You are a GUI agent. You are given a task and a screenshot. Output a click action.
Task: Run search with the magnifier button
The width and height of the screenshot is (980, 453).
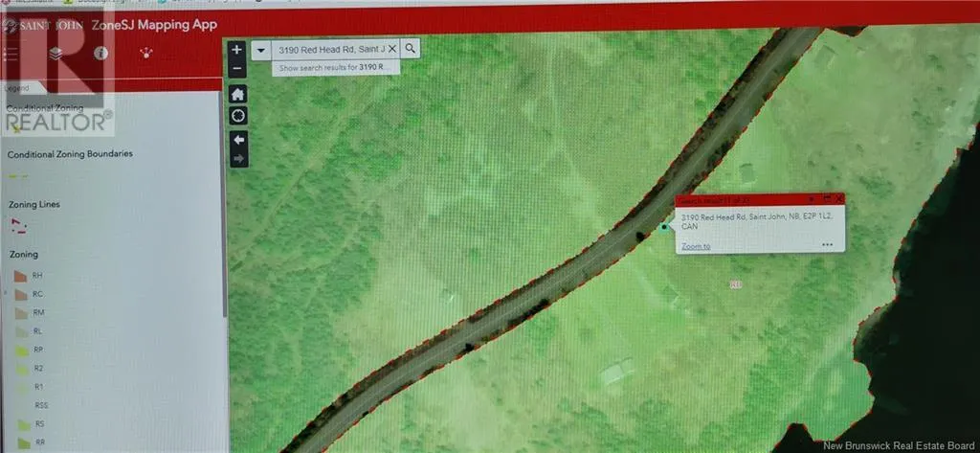pos(410,48)
